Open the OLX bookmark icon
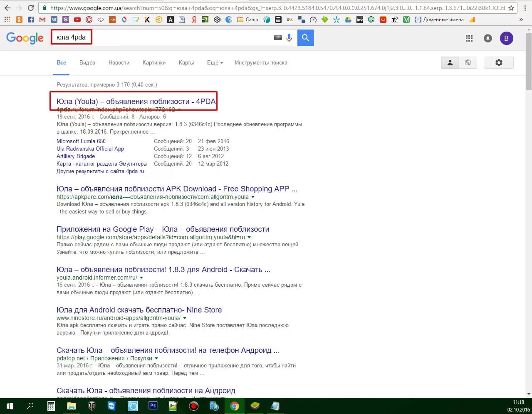 click(x=290, y=20)
